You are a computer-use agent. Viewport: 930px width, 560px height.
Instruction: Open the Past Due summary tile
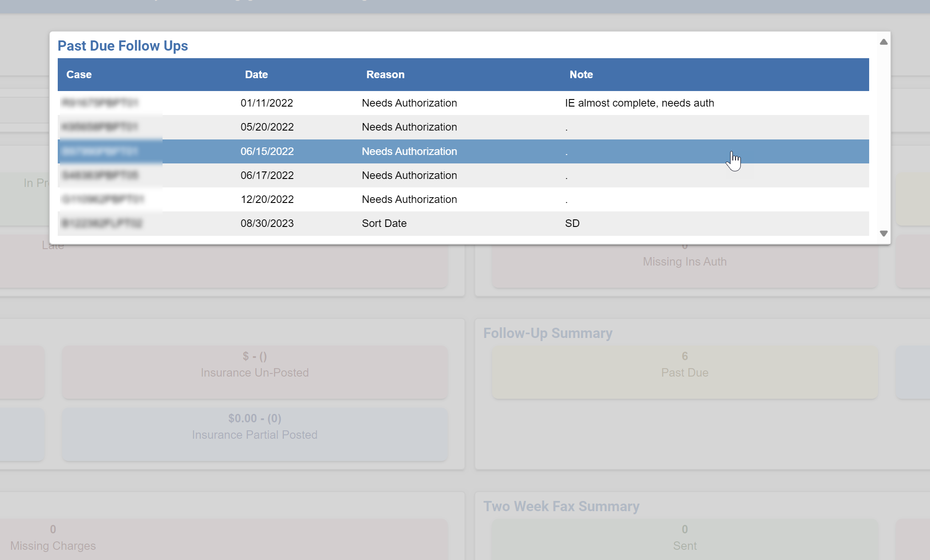coord(684,372)
